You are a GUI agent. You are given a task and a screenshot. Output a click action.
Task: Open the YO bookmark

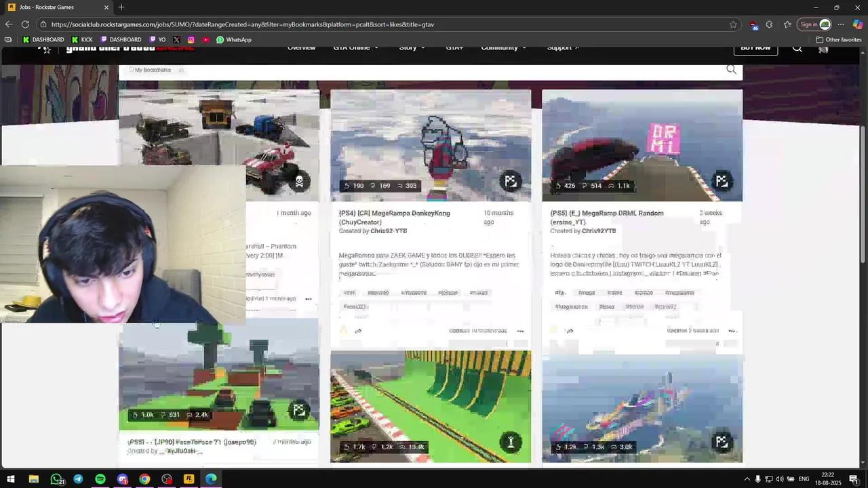click(x=157, y=40)
